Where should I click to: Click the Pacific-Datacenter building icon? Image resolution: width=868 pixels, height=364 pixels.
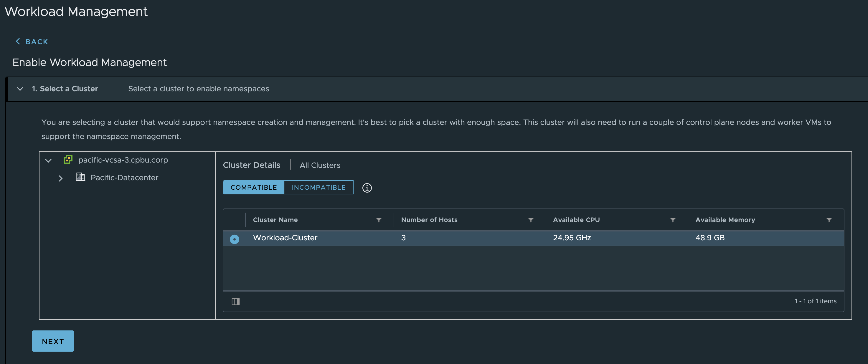pyautogui.click(x=80, y=177)
